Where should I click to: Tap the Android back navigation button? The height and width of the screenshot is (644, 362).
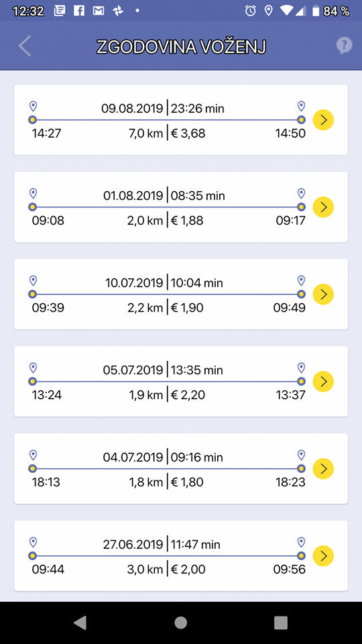80,623
